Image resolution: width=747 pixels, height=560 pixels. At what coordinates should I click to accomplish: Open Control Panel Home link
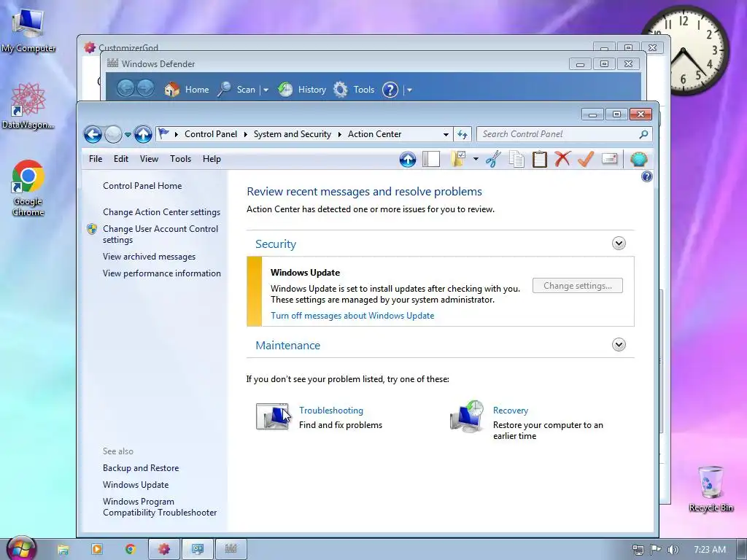[x=142, y=186]
